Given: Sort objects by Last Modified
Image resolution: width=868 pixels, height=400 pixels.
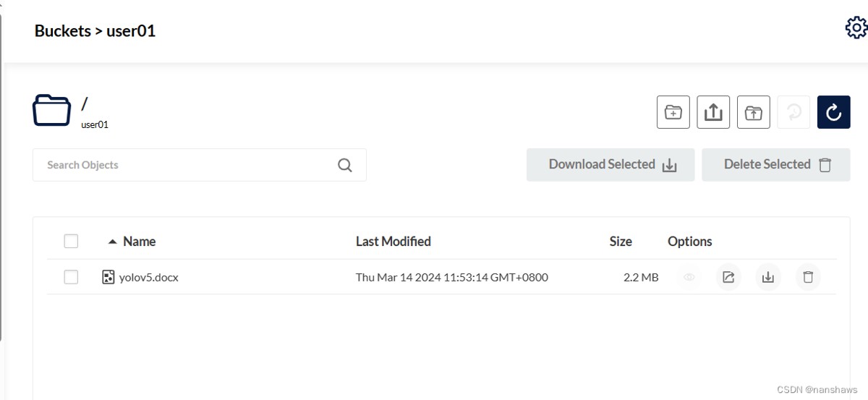Looking at the screenshot, I should tap(393, 242).
